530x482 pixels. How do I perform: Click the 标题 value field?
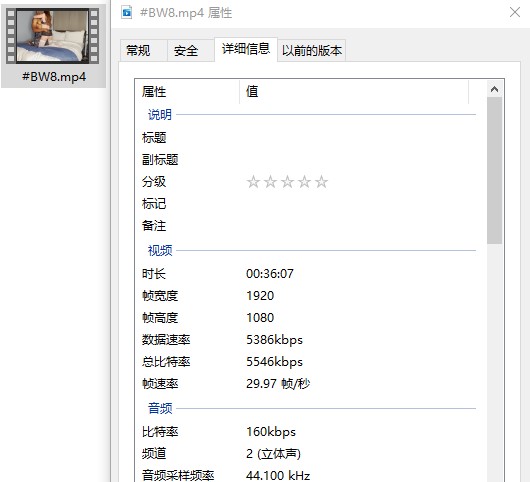click(358, 138)
